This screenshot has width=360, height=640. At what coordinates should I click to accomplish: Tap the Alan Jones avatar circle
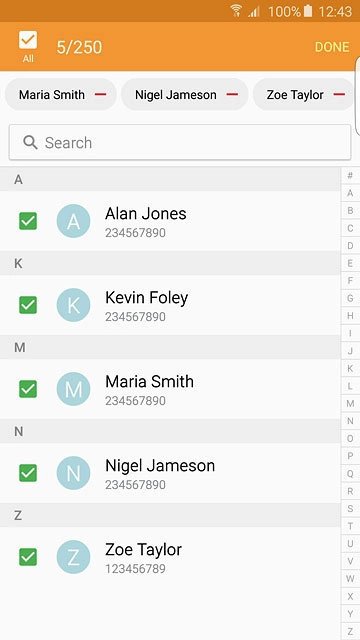pos(73,221)
